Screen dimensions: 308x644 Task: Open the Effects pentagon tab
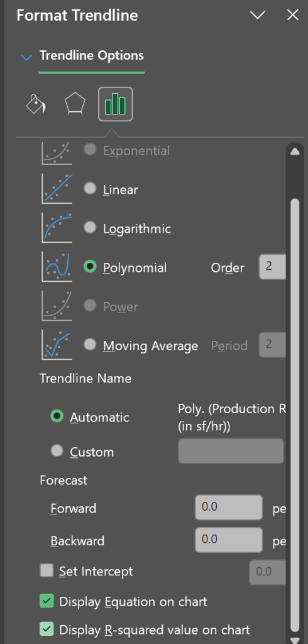(x=75, y=104)
